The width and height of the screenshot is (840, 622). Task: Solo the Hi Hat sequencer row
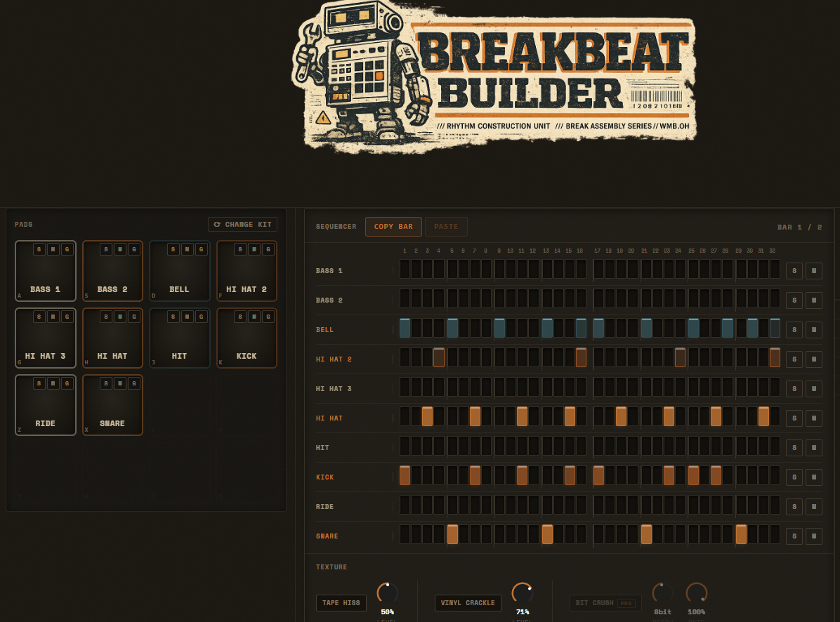coord(794,418)
